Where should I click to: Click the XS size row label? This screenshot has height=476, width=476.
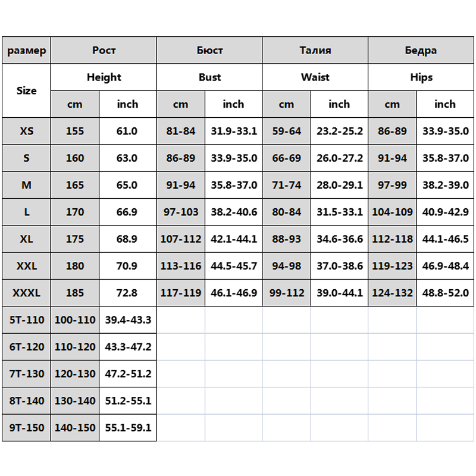(x=26, y=131)
